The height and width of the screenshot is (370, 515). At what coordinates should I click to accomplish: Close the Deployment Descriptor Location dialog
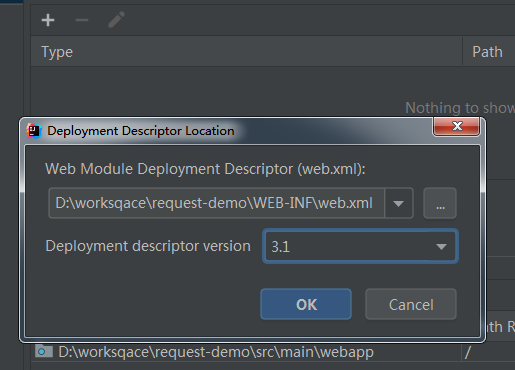456,126
